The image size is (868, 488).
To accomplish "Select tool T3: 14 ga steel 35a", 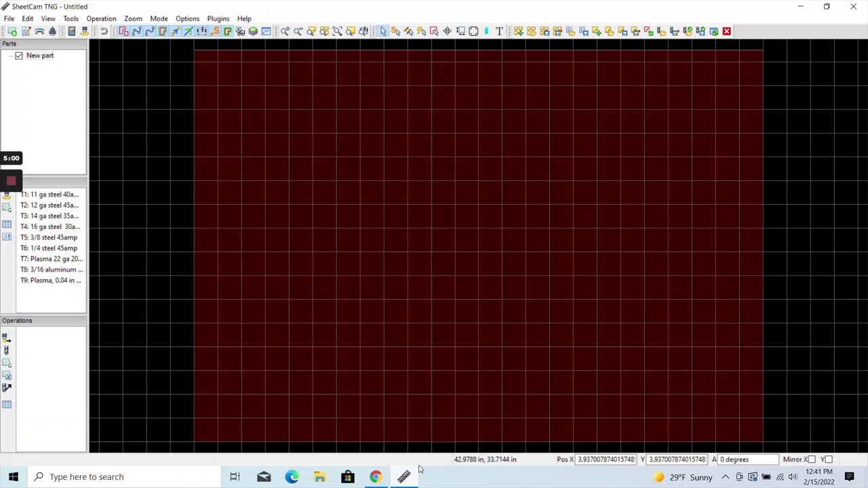I will [50, 216].
